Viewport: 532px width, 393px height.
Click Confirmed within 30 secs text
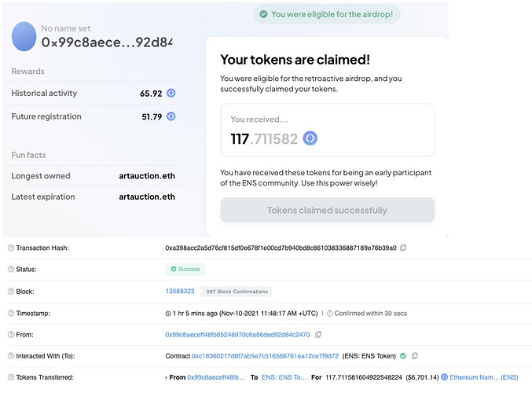(x=370, y=314)
